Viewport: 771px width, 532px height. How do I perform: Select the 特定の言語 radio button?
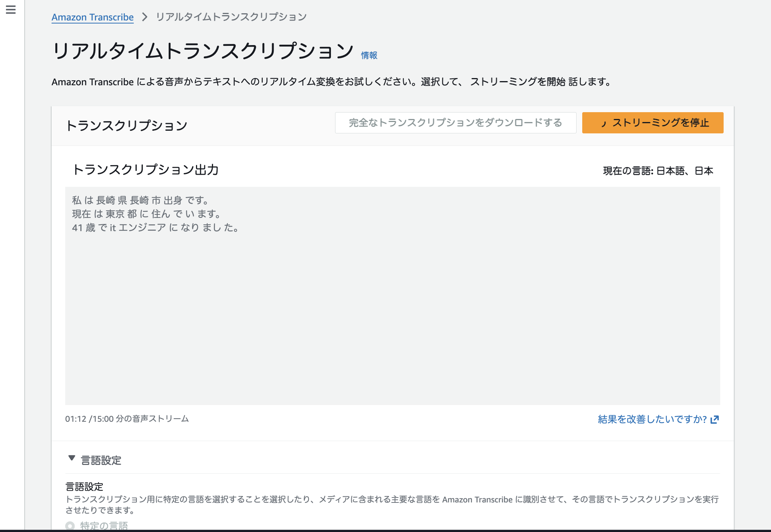69,526
